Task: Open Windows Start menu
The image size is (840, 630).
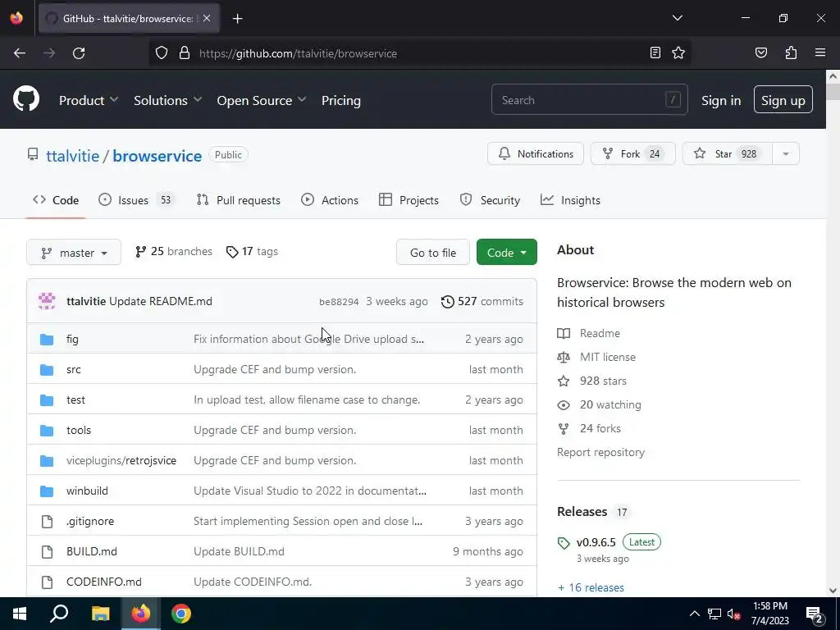Action: click(x=20, y=614)
